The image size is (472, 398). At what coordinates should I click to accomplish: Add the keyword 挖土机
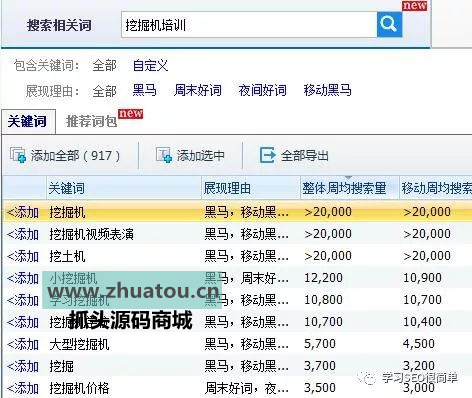[23, 256]
